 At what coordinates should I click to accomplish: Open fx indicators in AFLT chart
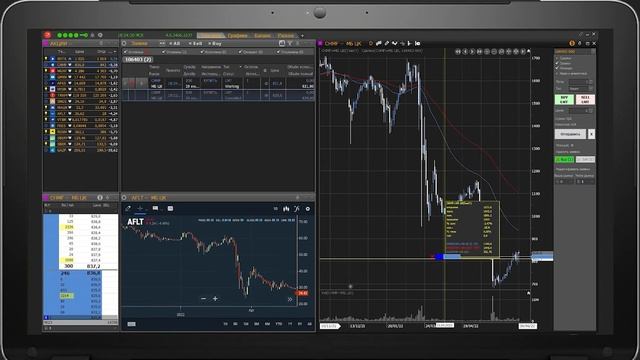297,209
